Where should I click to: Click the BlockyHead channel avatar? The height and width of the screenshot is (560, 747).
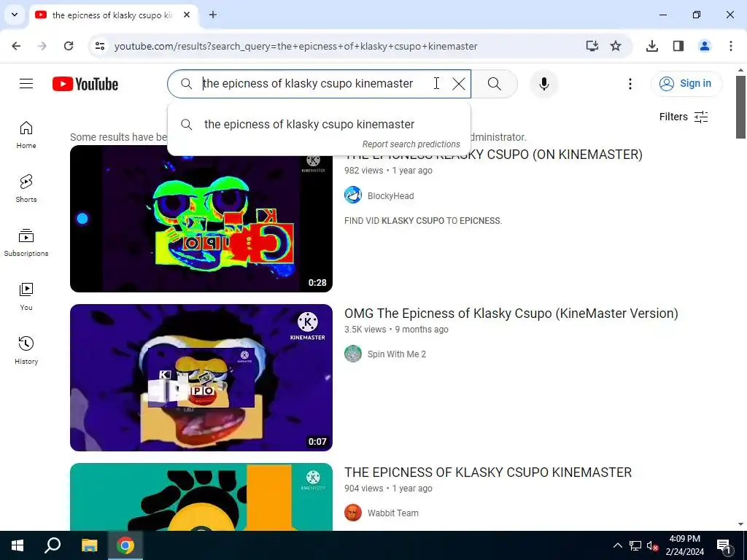[x=353, y=195]
